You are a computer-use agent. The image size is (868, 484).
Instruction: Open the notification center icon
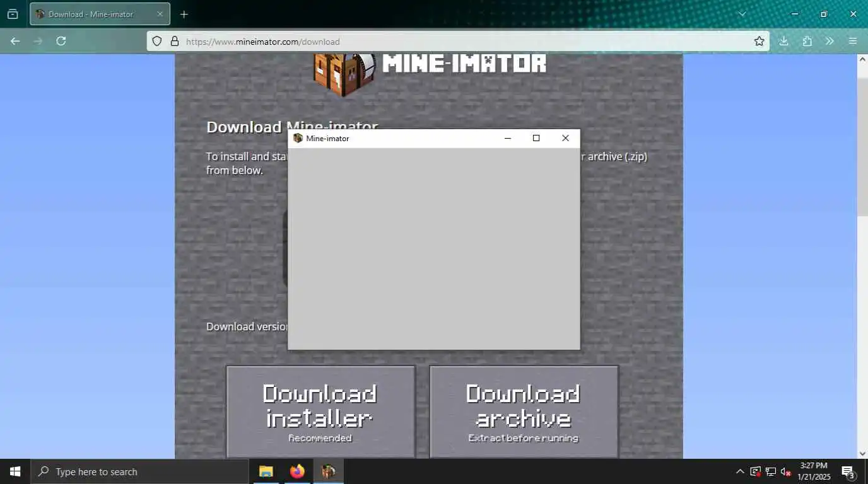(x=848, y=471)
